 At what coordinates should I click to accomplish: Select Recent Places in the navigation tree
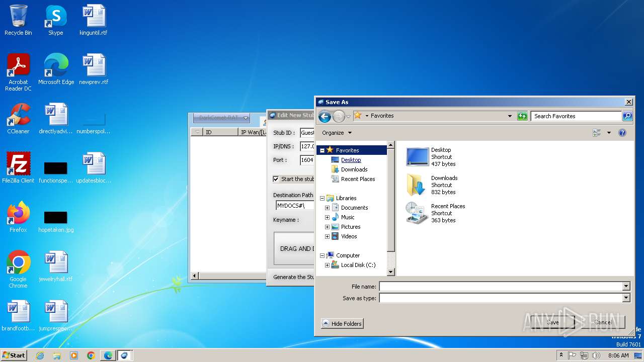tap(358, 179)
